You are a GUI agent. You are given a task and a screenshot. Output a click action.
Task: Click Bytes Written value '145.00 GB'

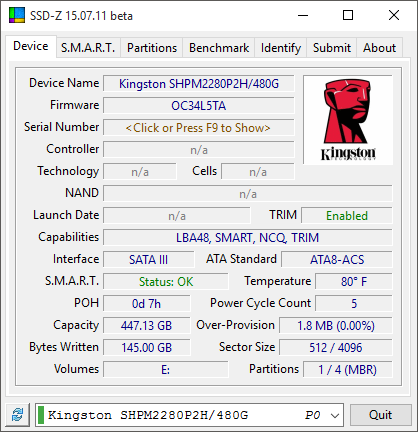pyautogui.click(x=147, y=348)
